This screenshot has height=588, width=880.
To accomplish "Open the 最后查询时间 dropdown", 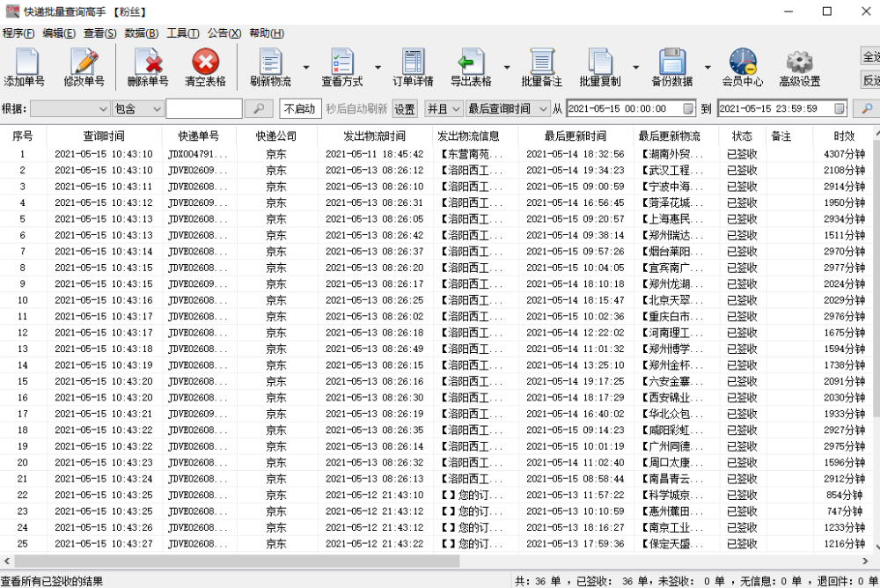I will pyautogui.click(x=508, y=108).
